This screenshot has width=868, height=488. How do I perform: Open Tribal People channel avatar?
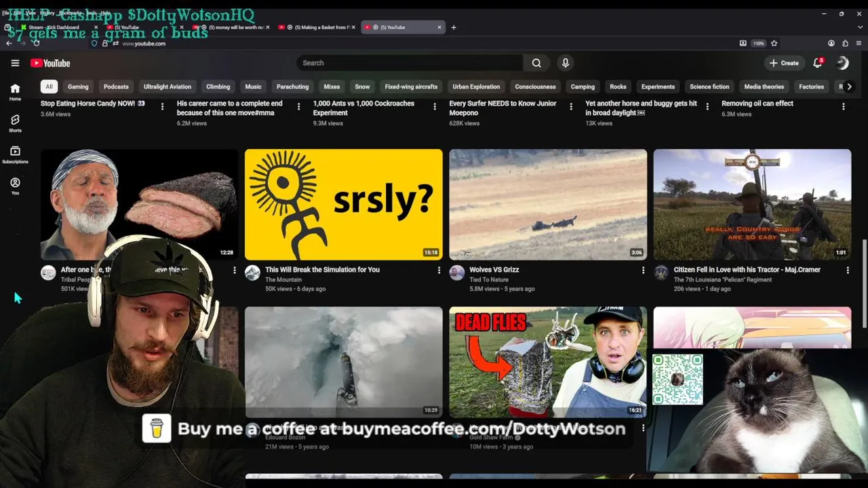48,272
